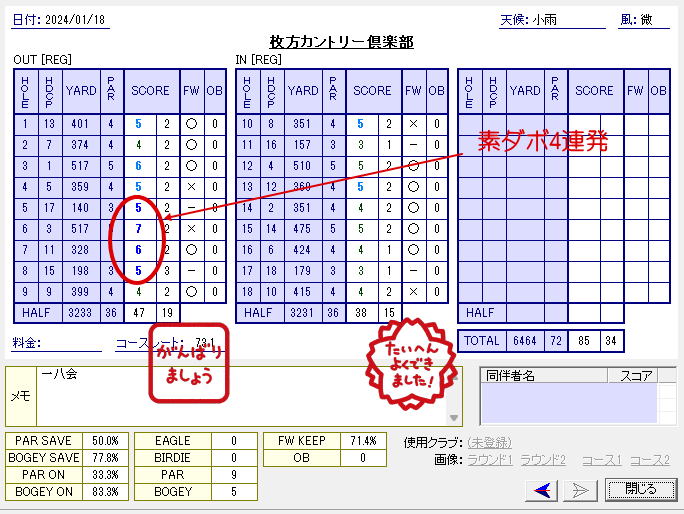Select the 同伴者名 column header
The height and width of the screenshot is (514, 684).
[x=544, y=375]
